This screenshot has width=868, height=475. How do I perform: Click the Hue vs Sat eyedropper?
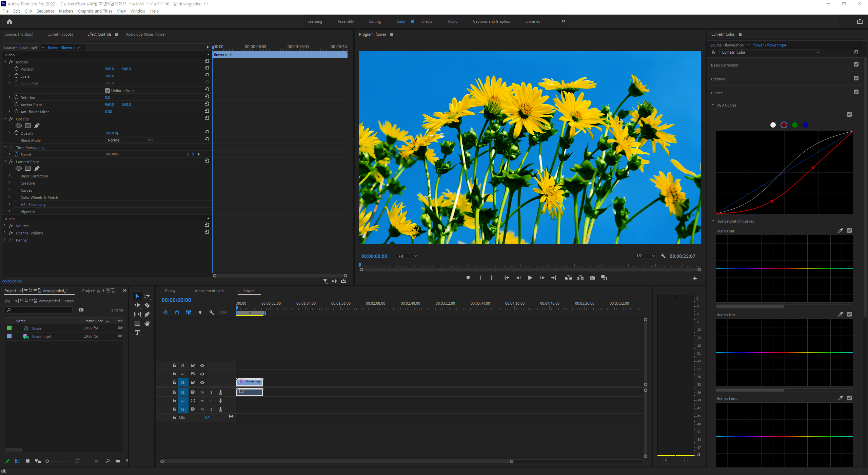840,231
